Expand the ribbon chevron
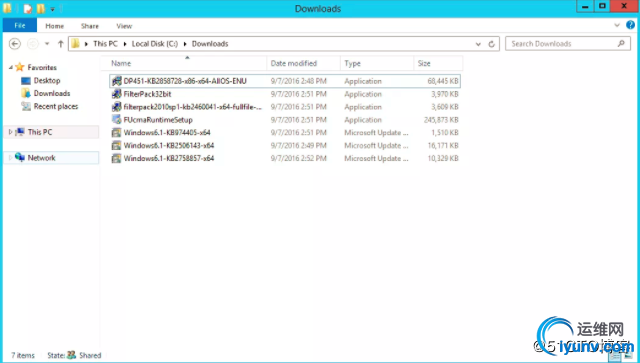Image resolution: width=640 pixels, height=363 pixels. click(617, 25)
